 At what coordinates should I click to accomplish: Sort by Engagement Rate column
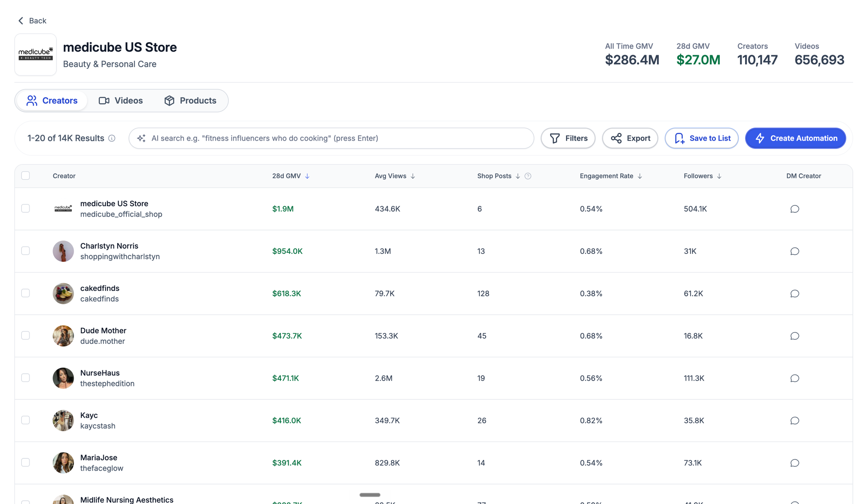611,176
